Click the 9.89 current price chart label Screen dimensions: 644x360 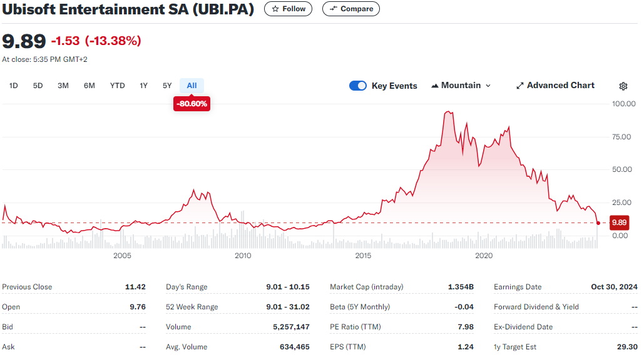(x=619, y=222)
